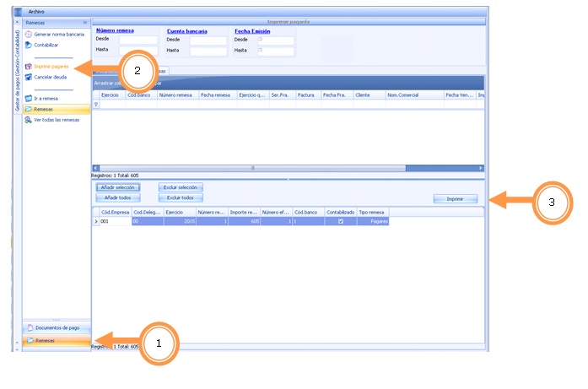Click the Ir a remesa icon

[29, 98]
